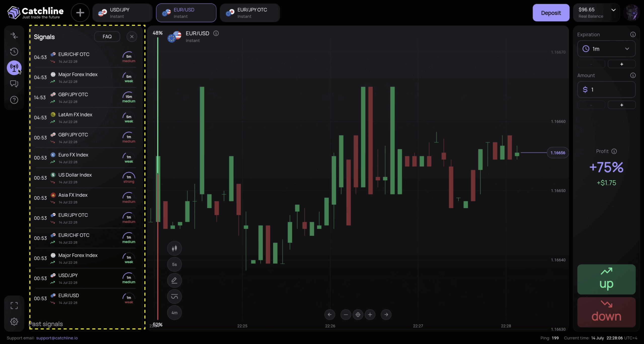Viewport: 644px width, 344px height.
Task: Toggle fullscreen mode icon
Action: coord(14,306)
